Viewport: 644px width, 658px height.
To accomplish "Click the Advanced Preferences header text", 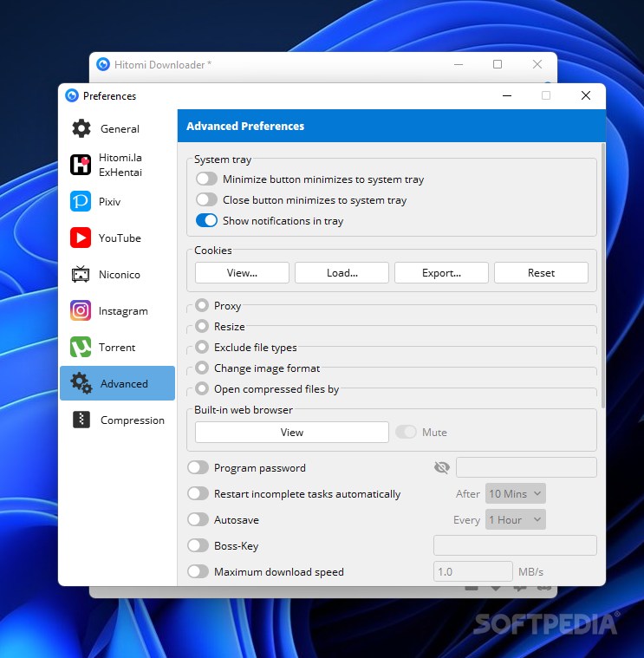I will pyautogui.click(x=245, y=126).
